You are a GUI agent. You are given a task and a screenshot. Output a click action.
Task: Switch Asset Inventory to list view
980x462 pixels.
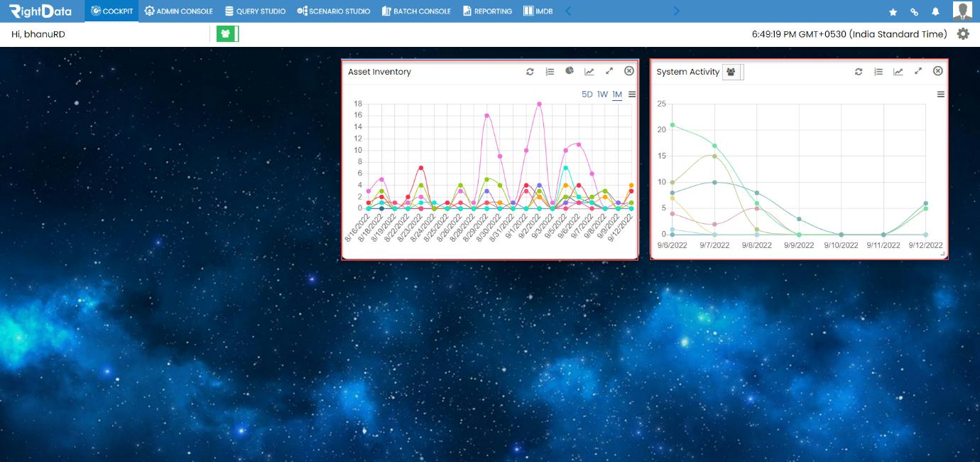click(x=550, y=72)
